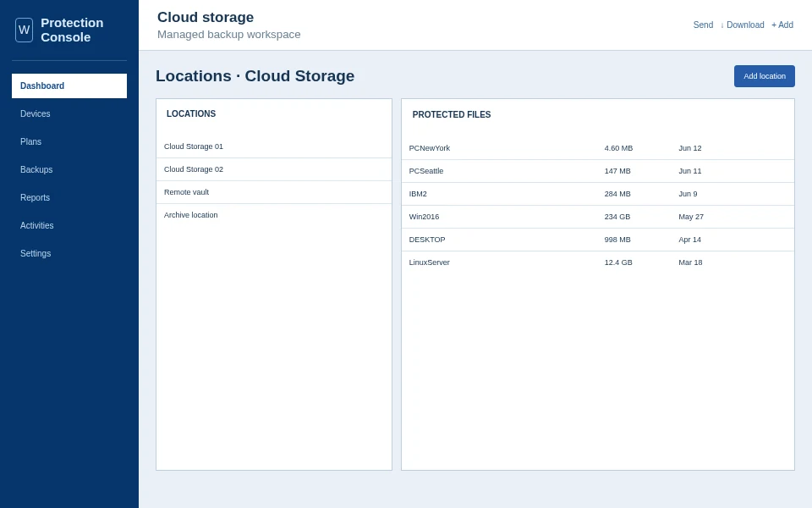812x508 pixels.
Task: Click the 12.4 GB size value
Action: tap(618, 262)
